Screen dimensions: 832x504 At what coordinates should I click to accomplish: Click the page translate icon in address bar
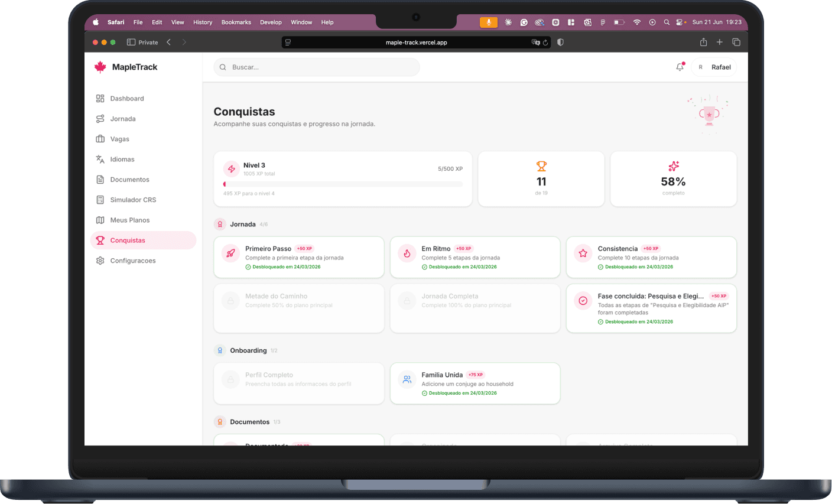click(535, 43)
